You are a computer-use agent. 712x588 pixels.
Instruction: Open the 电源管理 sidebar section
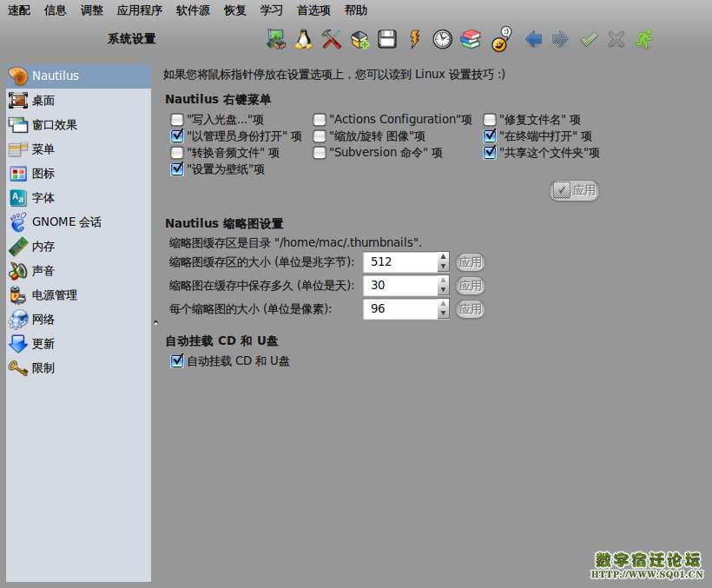coord(78,295)
